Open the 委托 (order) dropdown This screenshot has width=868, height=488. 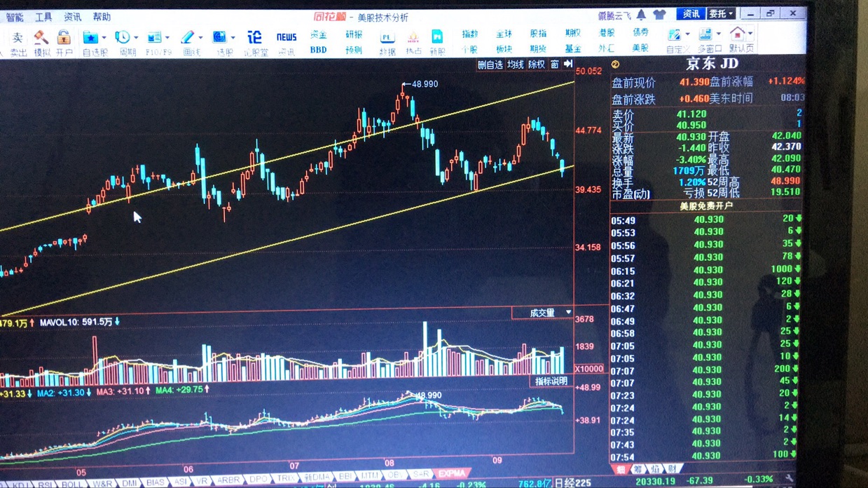pos(721,13)
